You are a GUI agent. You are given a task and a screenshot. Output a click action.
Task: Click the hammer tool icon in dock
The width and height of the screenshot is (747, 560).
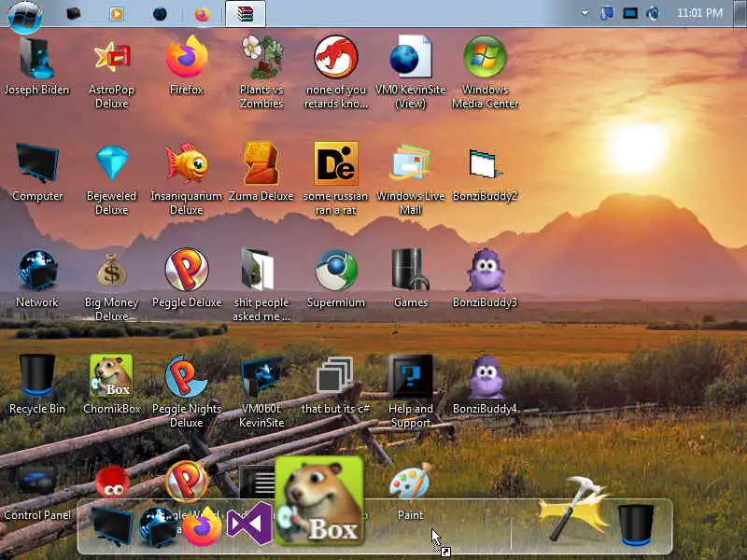574,507
